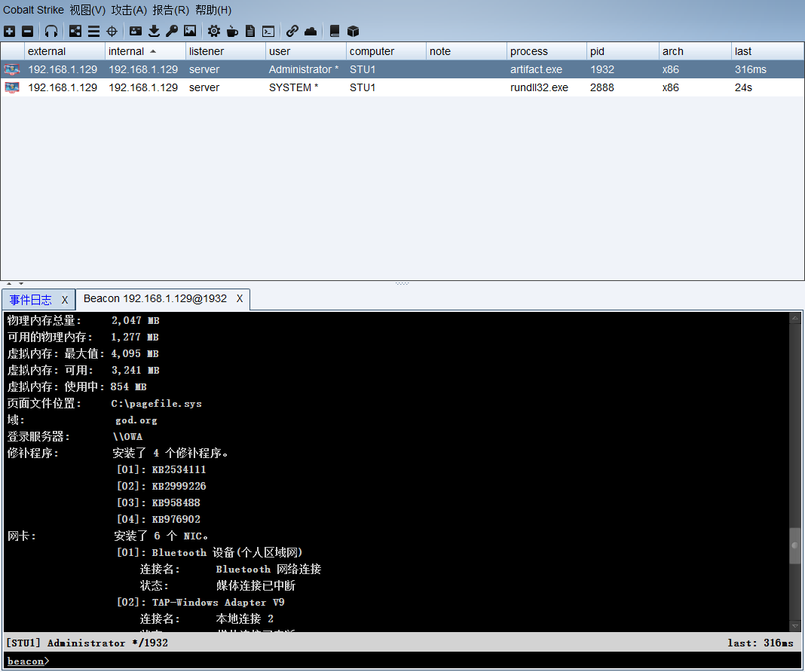The height and width of the screenshot is (672, 805).
Task: Sort sessions by pid column
Action: [623, 51]
